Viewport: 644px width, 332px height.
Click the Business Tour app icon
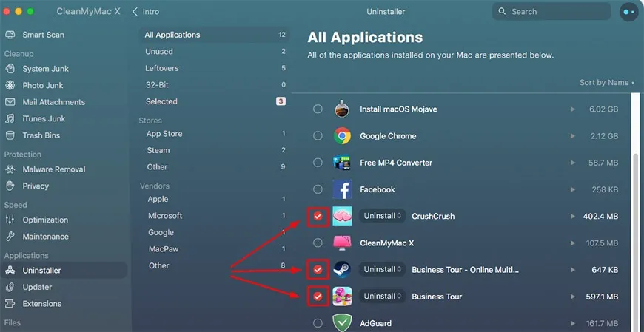pyautogui.click(x=342, y=297)
